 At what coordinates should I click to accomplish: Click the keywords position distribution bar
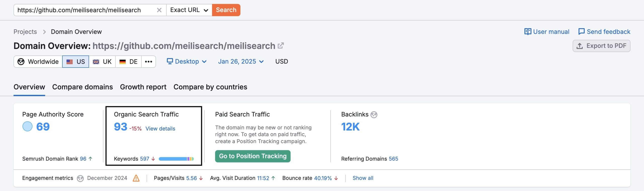coord(176,159)
